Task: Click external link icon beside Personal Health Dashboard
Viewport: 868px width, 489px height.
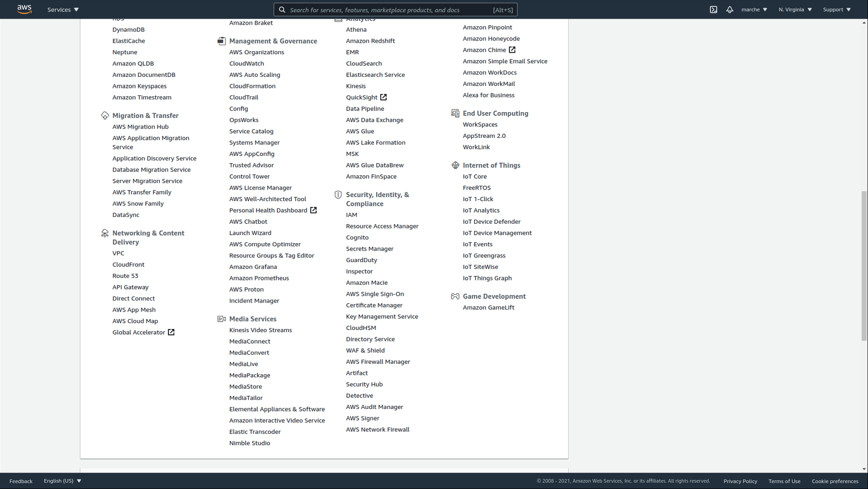Action: [x=314, y=211]
